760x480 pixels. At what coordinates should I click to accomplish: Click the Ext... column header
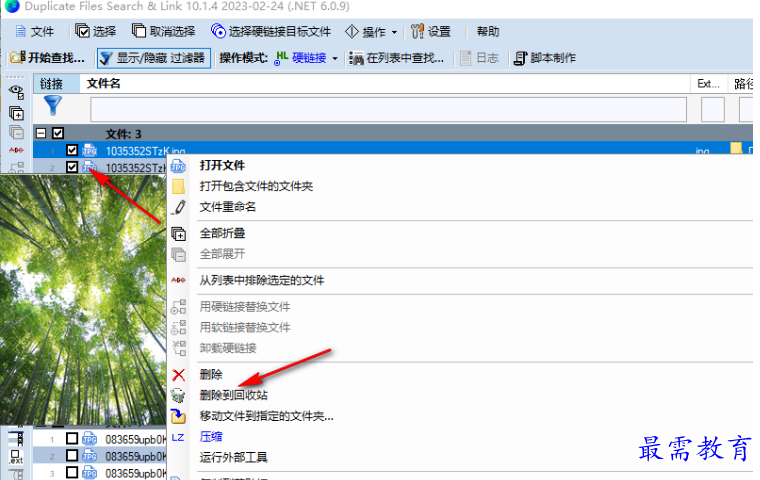(x=708, y=84)
